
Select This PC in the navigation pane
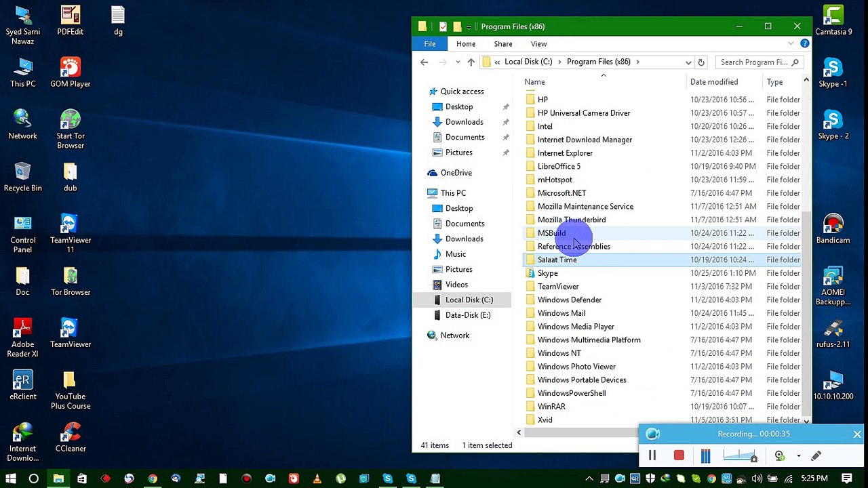453,193
